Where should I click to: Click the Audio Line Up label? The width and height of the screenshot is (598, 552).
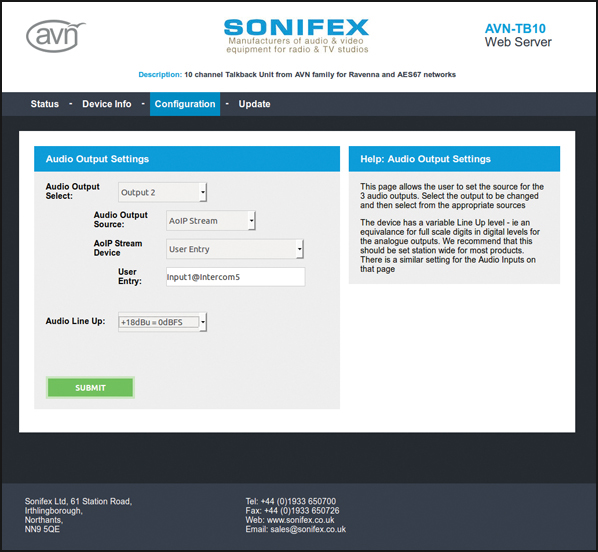pos(76,321)
